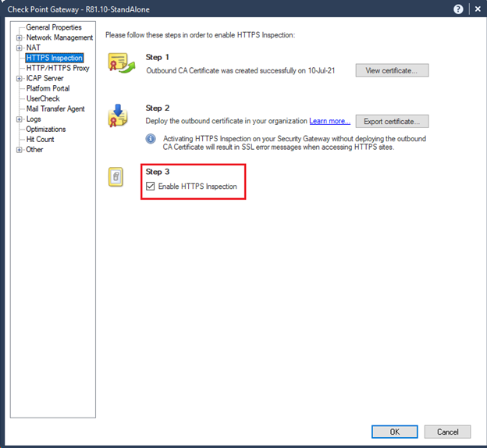Expand the Other tree node

pyautogui.click(x=19, y=150)
